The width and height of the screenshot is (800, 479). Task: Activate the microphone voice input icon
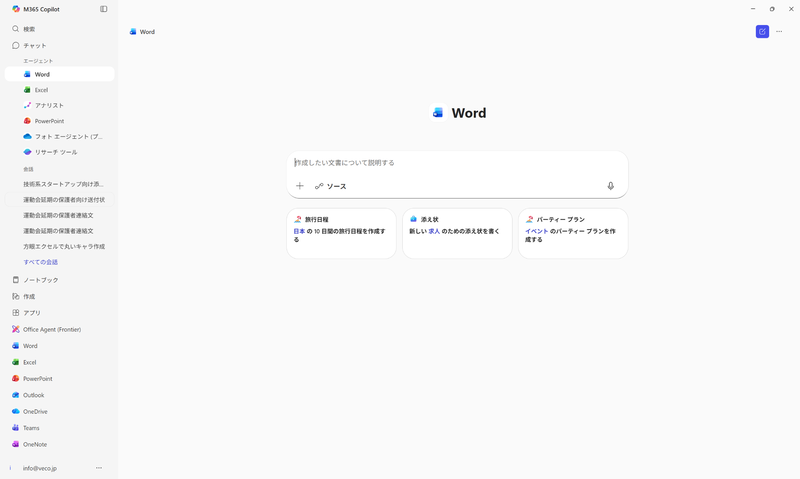(611, 186)
